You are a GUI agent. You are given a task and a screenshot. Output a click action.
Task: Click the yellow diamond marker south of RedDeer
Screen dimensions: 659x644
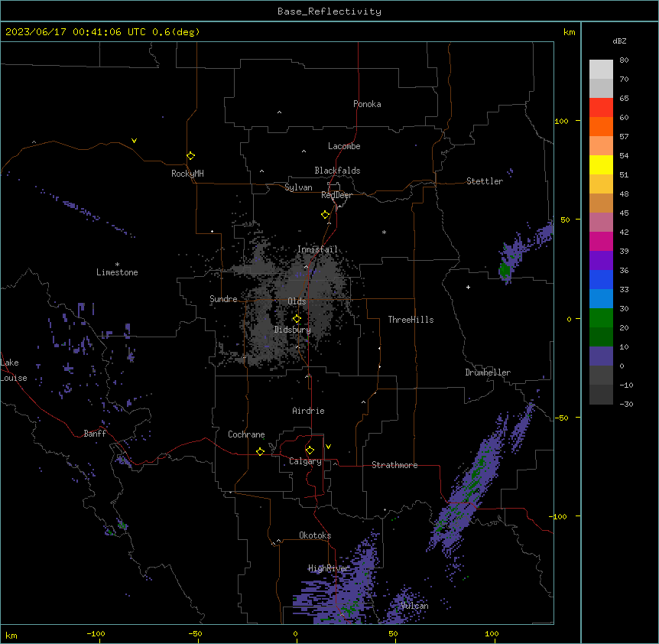click(x=325, y=215)
